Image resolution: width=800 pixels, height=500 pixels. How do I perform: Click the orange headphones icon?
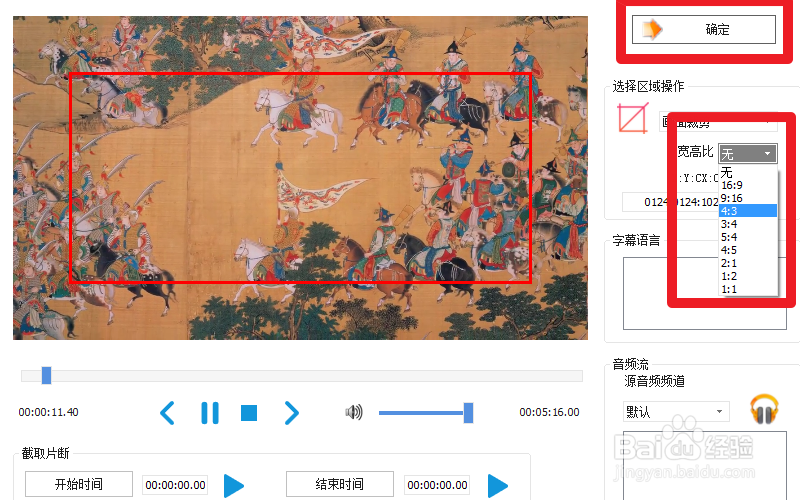pyautogui.click(x=764, y=409)
